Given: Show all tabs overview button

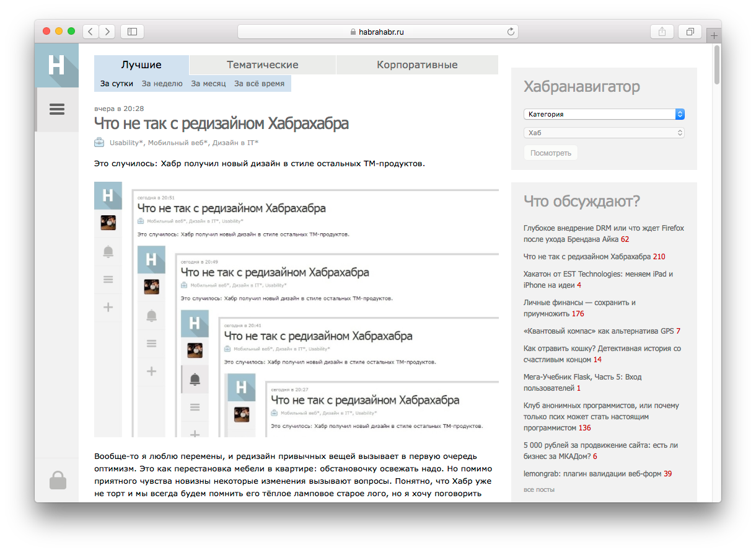Looking at the screenshot, I should pyautogui.click(x=690, y=32).
